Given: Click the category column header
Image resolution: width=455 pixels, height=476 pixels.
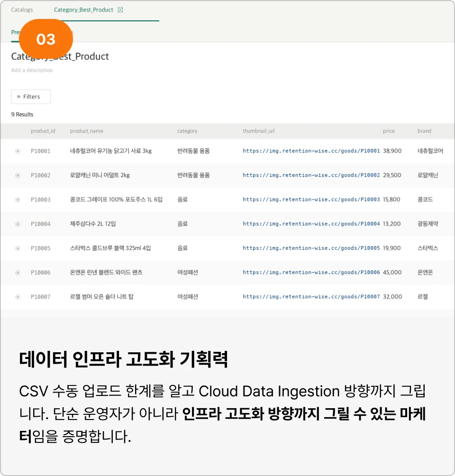Looking at the screenshot, I should pyautogui.click(x=187, y=131).
